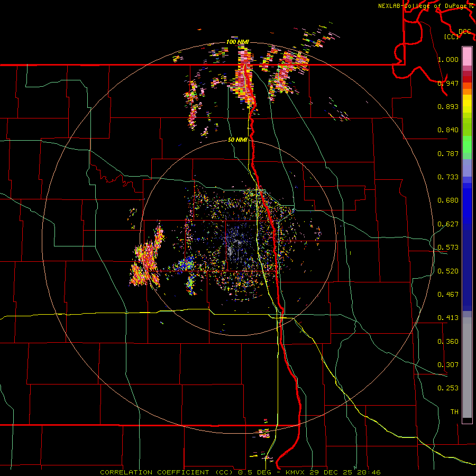Click the 0.573 scale value
Image resolution: width=476 pixels, height=476 pixels.
(x=448, y=248)
